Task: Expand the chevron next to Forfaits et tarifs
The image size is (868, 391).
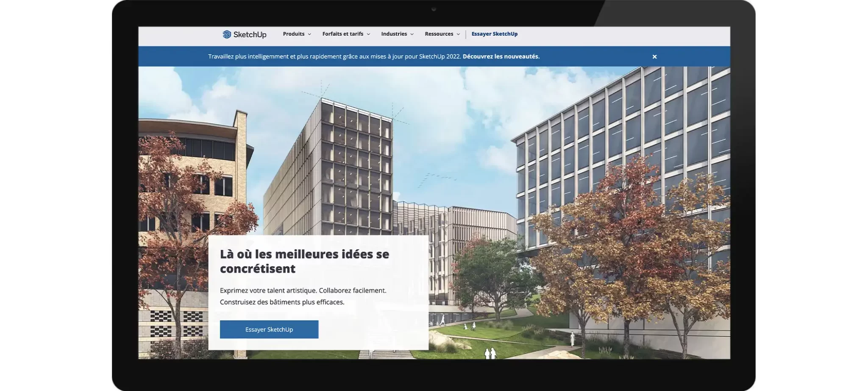Action: point(368,34)
